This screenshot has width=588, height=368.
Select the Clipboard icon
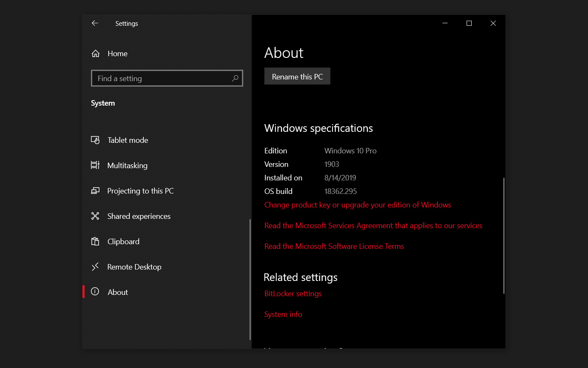pos(95,241)
